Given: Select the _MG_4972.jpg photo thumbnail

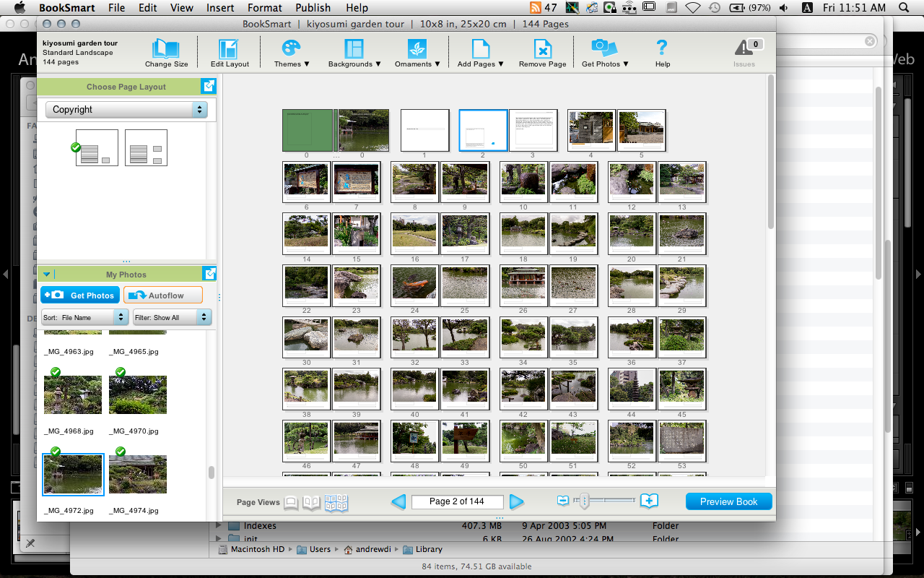Looking at the screenshot, I should click(x=73, y=475).
